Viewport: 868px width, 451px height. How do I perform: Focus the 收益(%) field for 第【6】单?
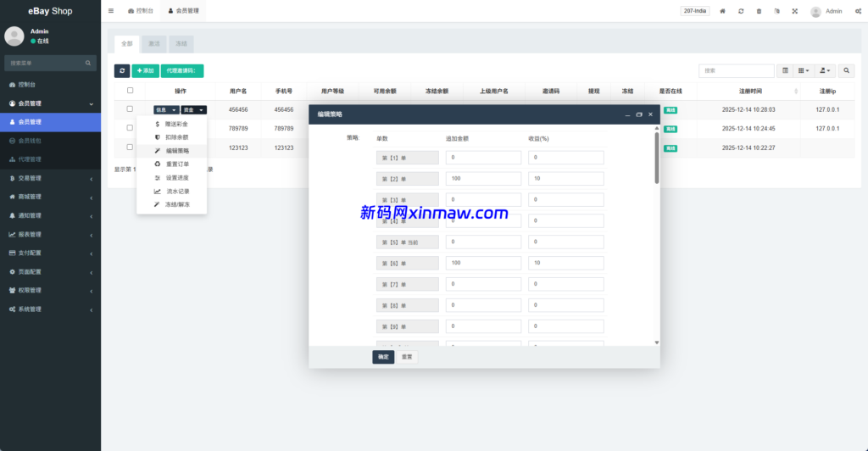click(x=565, y=263)
